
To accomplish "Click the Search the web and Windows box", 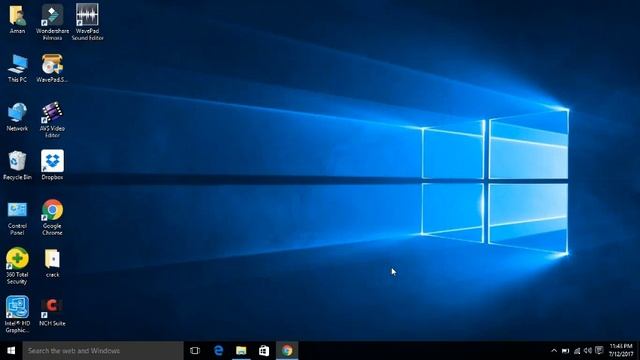I will (x=103, y=351).
